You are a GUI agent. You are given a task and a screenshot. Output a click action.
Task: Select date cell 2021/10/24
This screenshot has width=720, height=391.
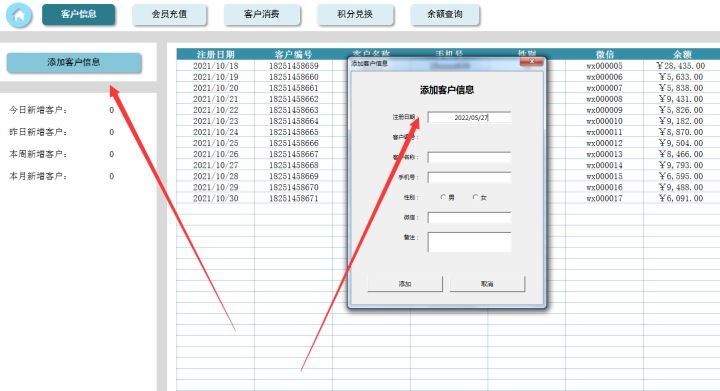[x=215, y=132]
